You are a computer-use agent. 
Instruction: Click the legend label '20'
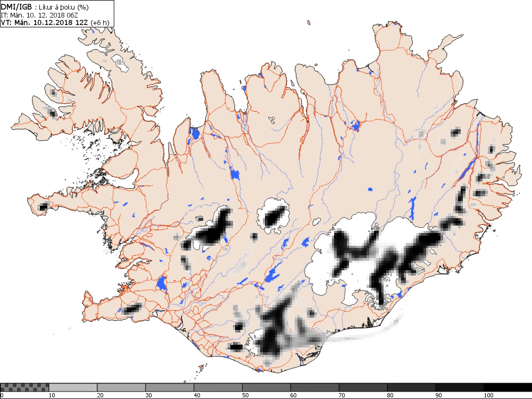pyautogui.click(x=101, y=395)
